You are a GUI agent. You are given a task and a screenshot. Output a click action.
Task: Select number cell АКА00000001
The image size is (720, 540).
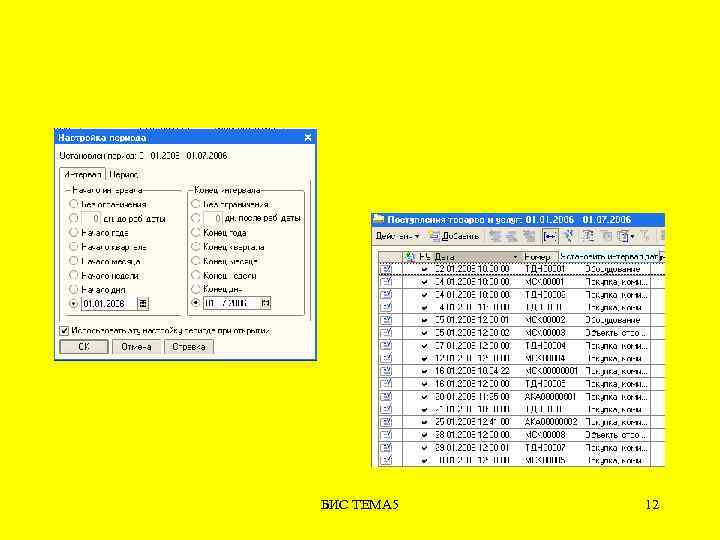tap(551, 396)
